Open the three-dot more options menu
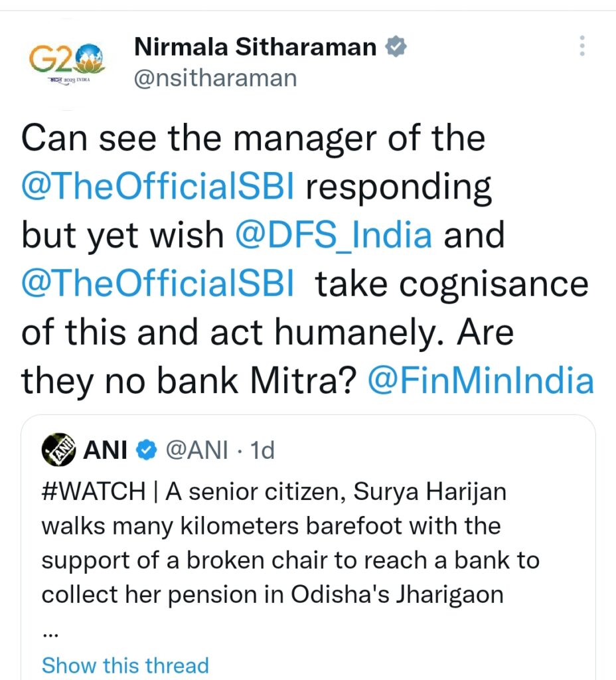 pyautogui.click(x=582, y=46)
